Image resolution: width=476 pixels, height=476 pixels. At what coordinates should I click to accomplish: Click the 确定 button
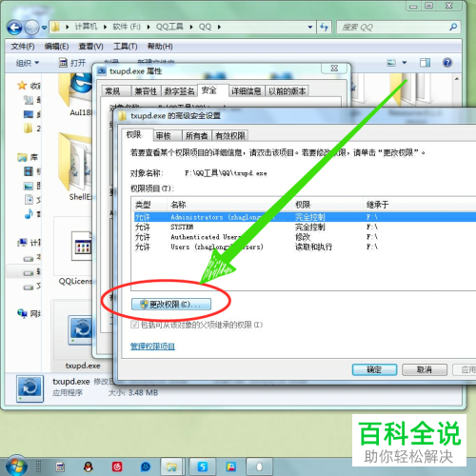374,369
